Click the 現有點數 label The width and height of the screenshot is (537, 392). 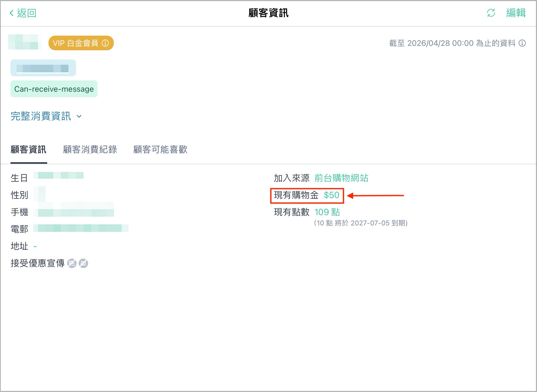[292, 212]
